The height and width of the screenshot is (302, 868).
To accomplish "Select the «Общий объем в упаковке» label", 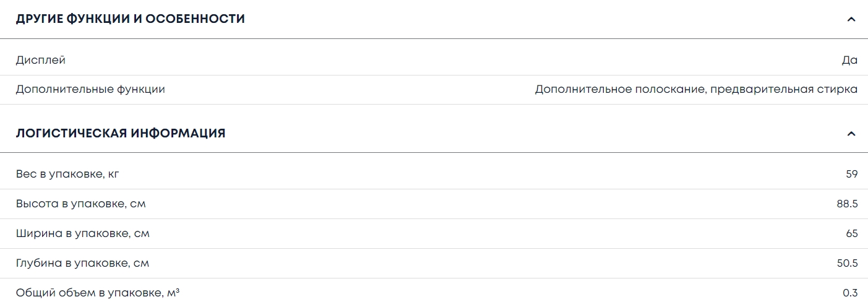I will tap(90, 293).
